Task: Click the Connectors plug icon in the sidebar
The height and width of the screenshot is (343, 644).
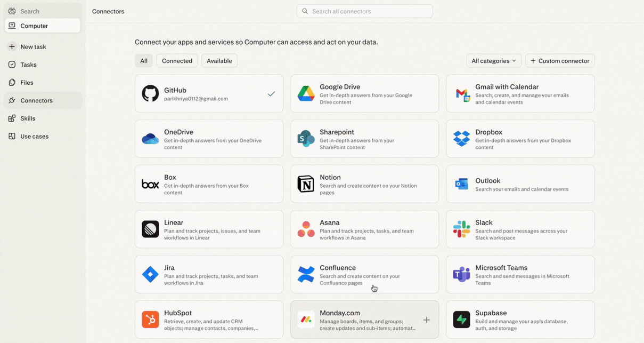Action: [x=12, y=100]
